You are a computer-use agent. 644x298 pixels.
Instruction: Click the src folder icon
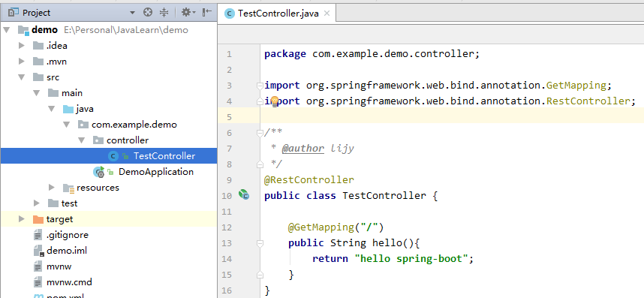pos(38,77)
